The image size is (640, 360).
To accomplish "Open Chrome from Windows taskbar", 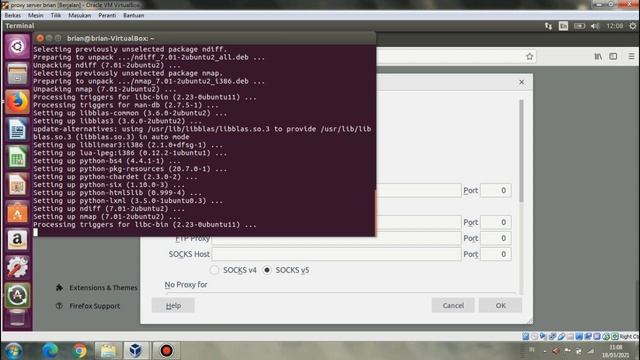I will pos(80,351).
